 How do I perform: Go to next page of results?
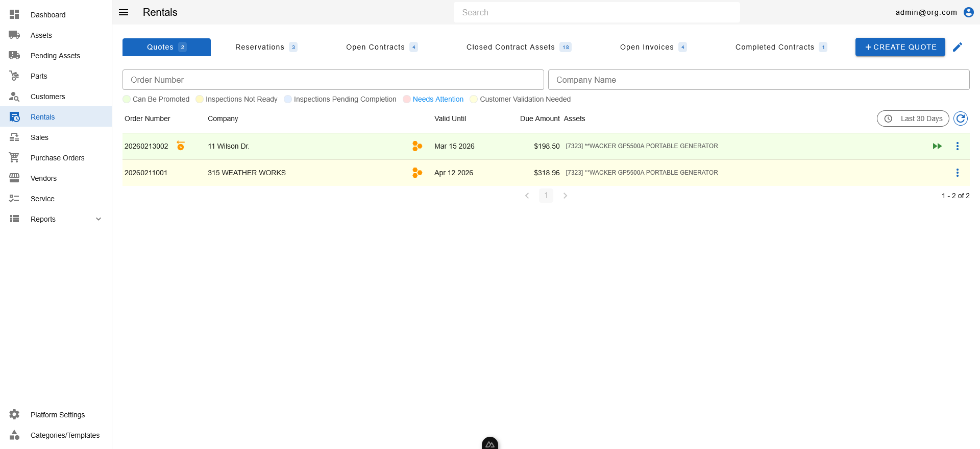point(565,196)
